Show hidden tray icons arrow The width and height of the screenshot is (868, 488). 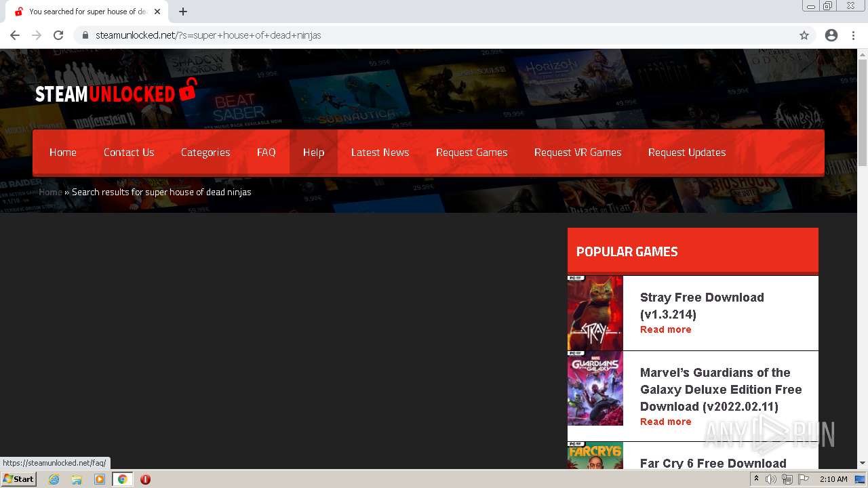(756, 479)
